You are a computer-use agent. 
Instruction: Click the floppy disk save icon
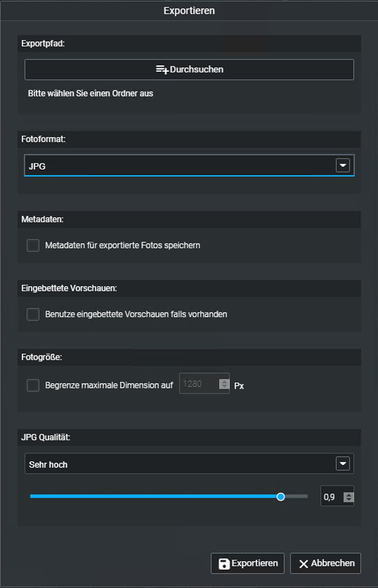224,564
